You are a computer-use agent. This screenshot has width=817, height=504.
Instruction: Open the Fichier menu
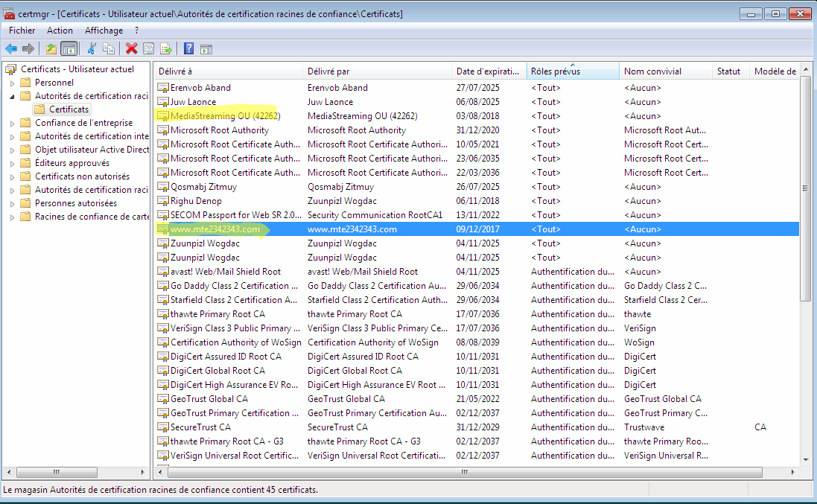tap(22, 31)
